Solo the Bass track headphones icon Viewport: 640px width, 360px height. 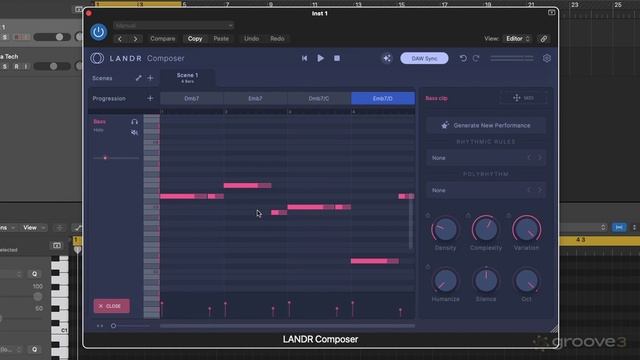pyautogui.click(x=134, y=122)
